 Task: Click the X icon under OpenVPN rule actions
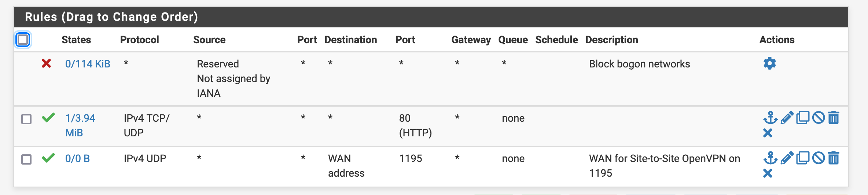(x=768, y=173)
